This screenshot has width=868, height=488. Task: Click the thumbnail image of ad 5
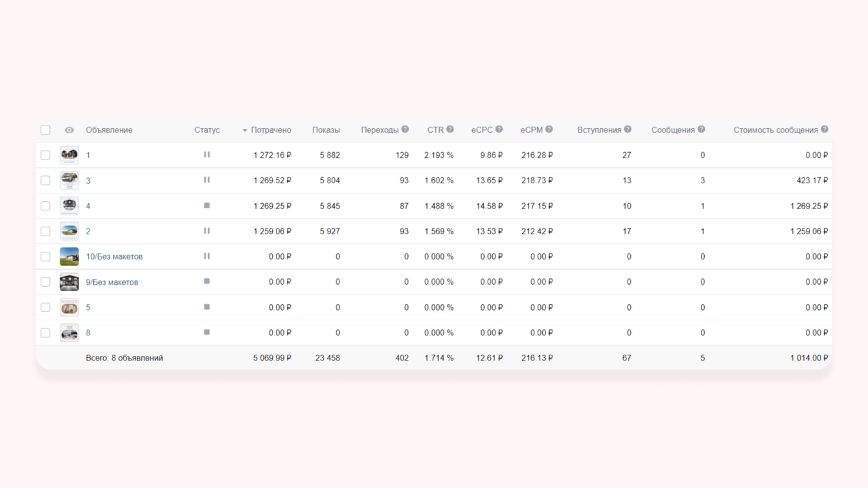(69, 307)
